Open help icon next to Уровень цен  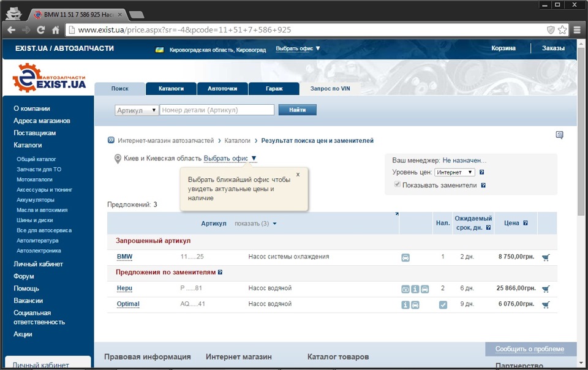(x=482, y=172)
